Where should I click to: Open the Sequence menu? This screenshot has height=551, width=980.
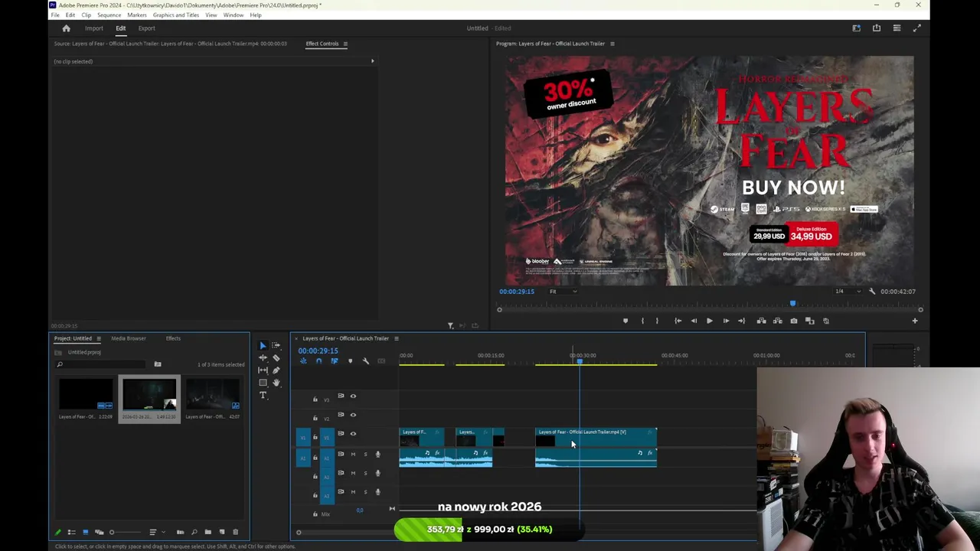(109, 15)
